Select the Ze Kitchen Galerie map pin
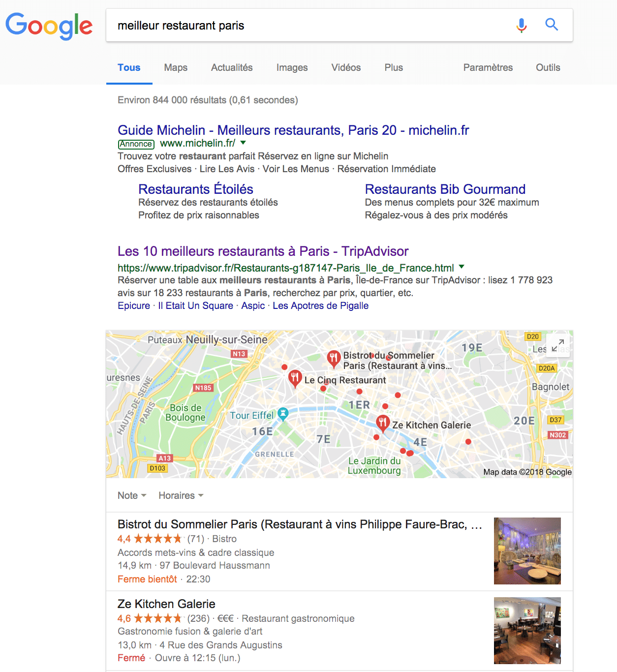This screenshot has width=617, height=672. point(383,423)
